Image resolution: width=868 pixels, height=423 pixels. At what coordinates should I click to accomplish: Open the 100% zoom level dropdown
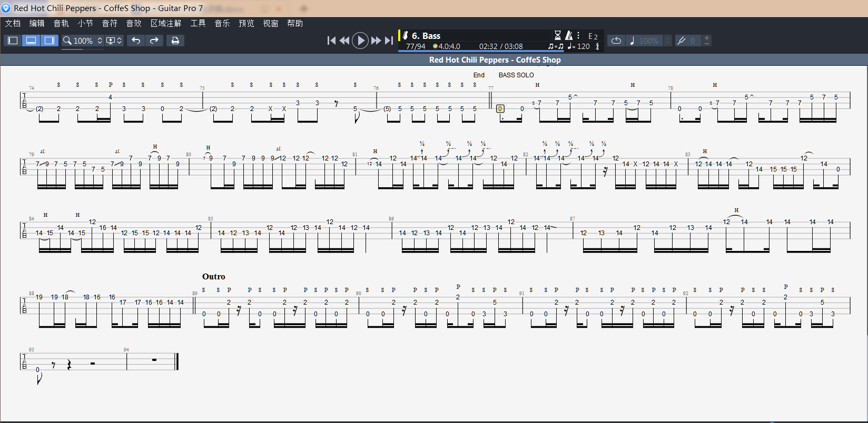[x=83, y=41]
